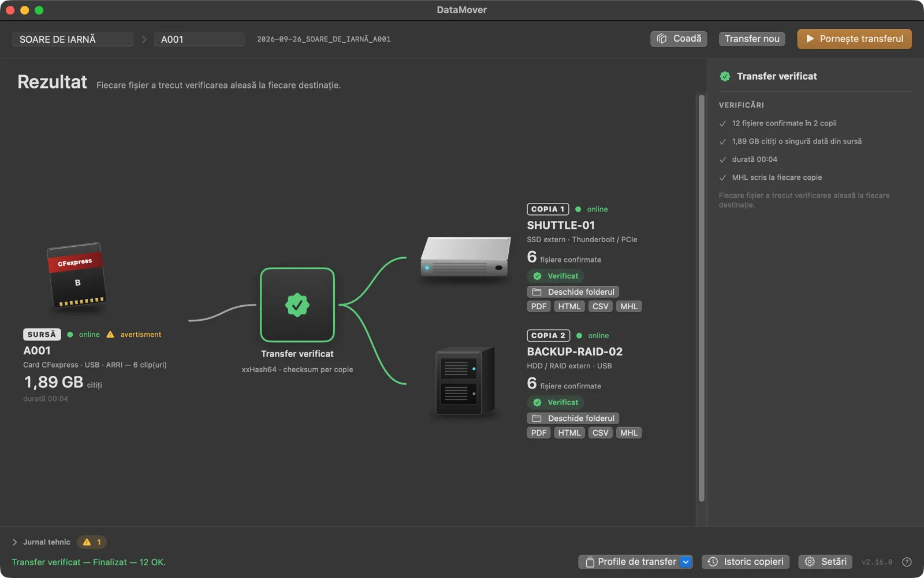The width and height of the screenshot is (924, 578).
Task: Open Setări
Action: [x=825, y=562]
